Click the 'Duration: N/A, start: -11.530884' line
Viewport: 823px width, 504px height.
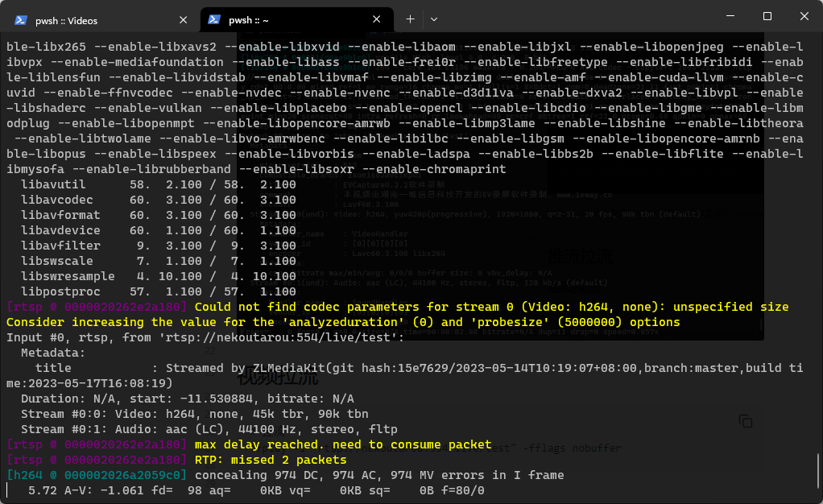pyautogui.click(x=188, y=399)
